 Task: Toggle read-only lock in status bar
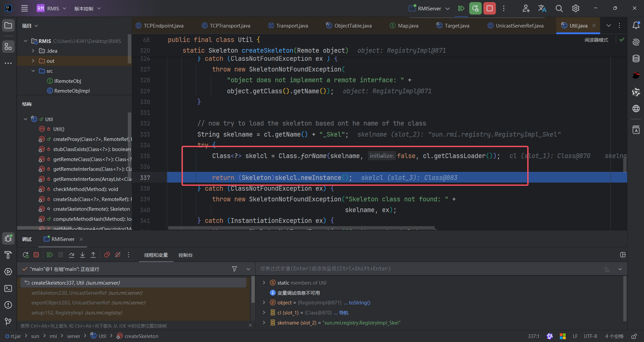coord(634,336)
